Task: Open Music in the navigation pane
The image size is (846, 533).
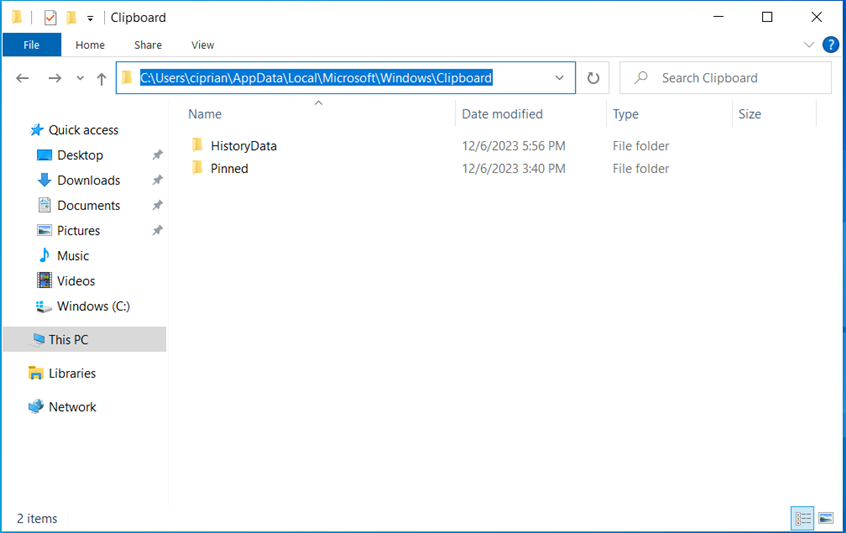Action: click(x=73, y=256)
